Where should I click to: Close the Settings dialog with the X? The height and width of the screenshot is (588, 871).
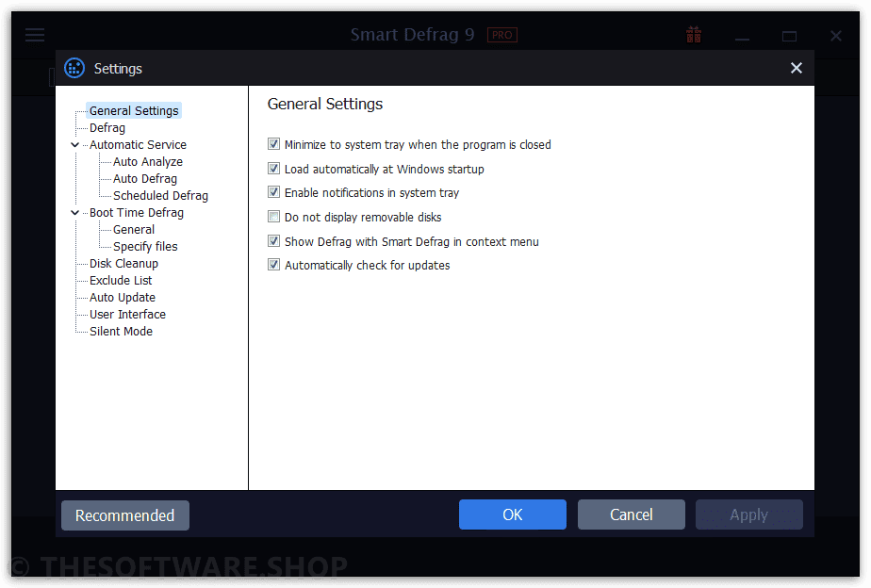click(796, 68)
